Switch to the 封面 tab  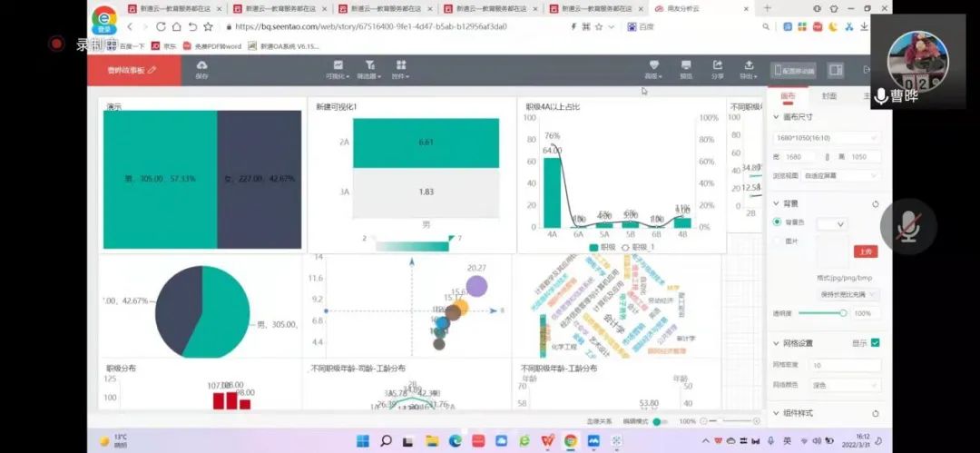pos(829,96)
